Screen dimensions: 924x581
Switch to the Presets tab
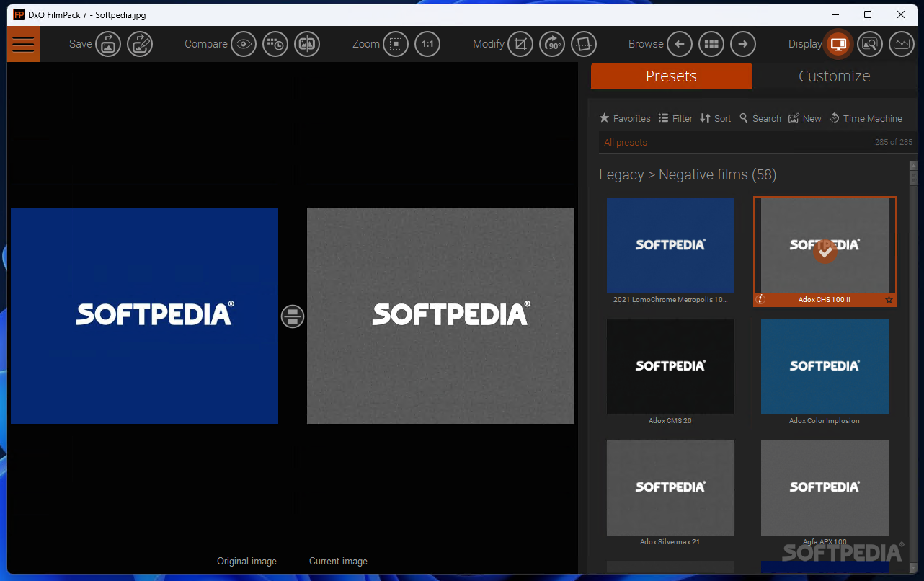coord(671,76)
